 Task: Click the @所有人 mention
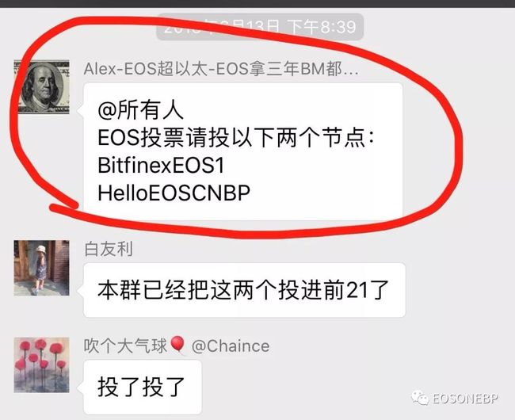click(140, 110)
